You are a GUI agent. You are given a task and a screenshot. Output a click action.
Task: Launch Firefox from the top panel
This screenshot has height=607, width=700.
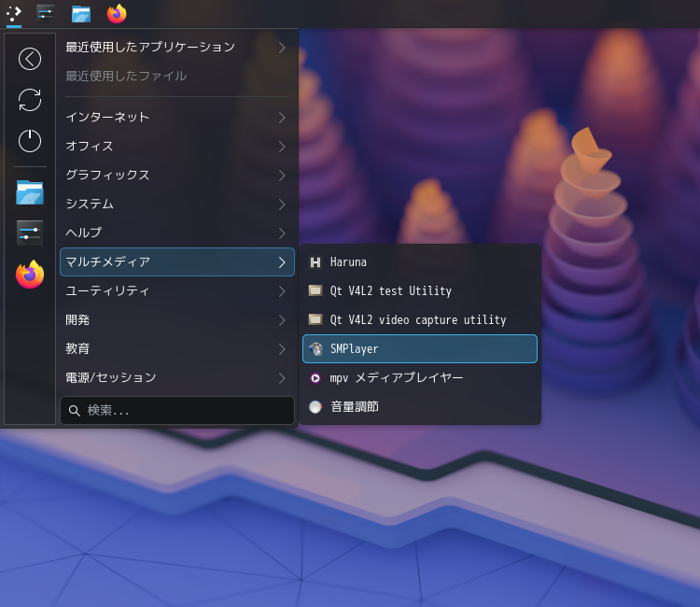coord(117,13)
